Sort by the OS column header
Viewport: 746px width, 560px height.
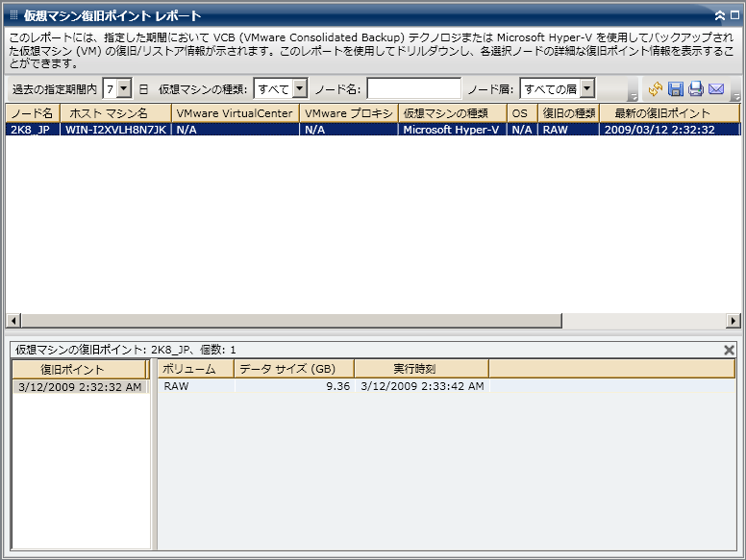tap(522, 113)
